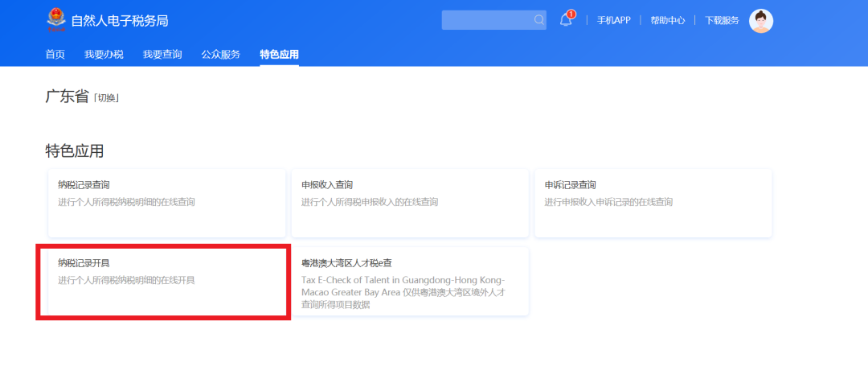
Task: Open the notification bell icon
Action: click(566, 20)
